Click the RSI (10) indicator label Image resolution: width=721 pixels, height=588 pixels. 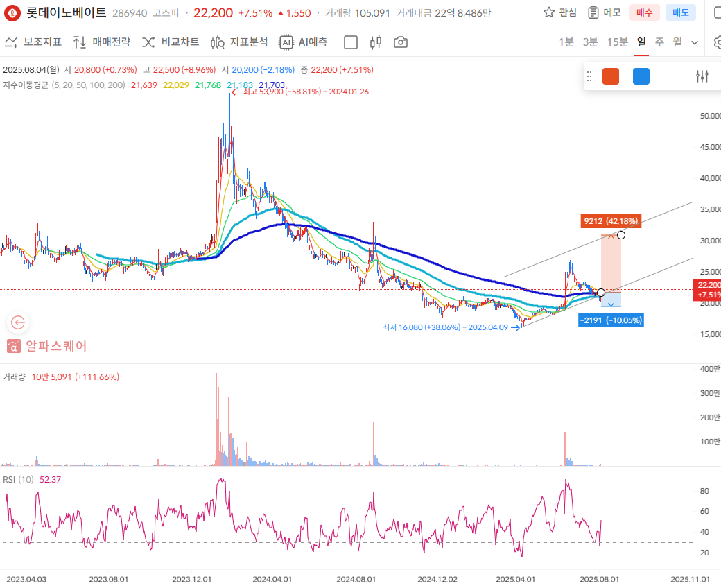19,480
